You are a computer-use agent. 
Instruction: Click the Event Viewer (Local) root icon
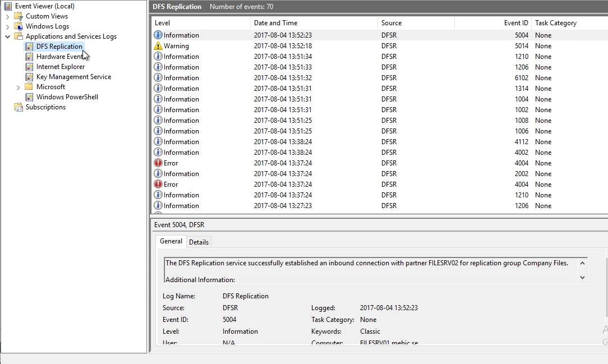point(8,6)
